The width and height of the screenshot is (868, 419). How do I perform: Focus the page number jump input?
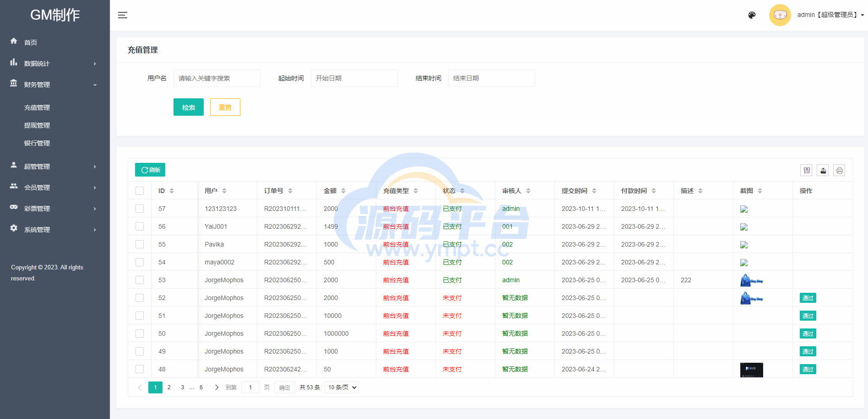tap(250, 387)
